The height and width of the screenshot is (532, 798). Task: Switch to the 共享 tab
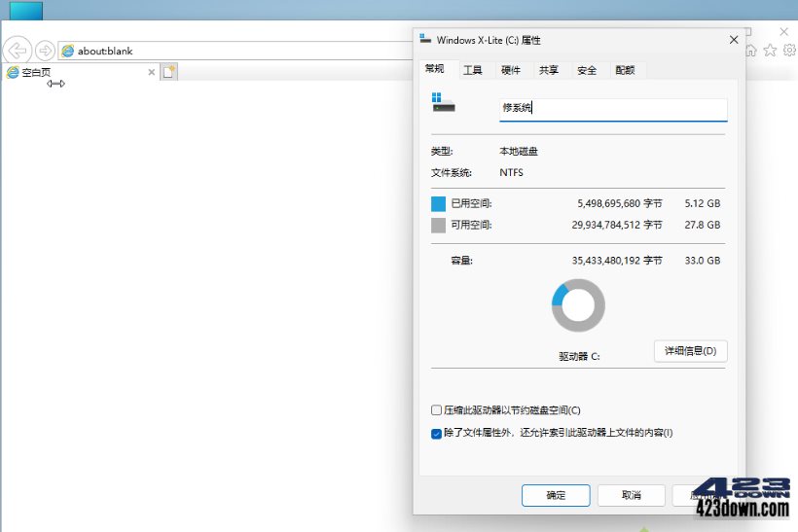549,70
